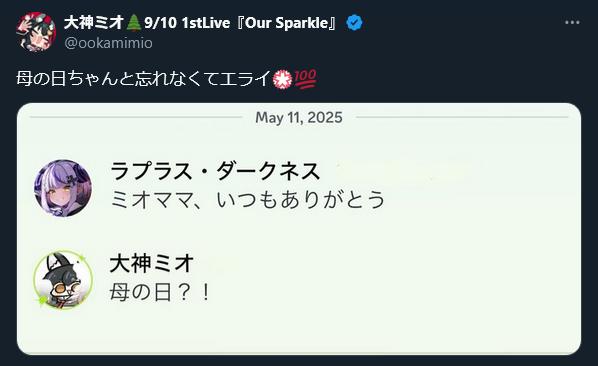Select the tweet text 母の日ちゃんと忘れなくてエライ
The width and height of the screenshot is (598, 366).
[144, 79]
